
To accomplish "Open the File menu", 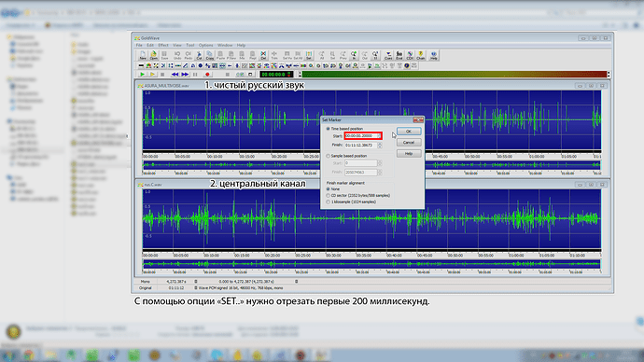I will point(139,45).
